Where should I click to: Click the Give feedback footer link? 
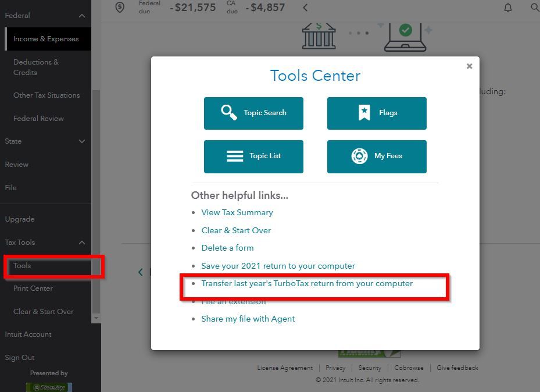[x=457, y=368]
